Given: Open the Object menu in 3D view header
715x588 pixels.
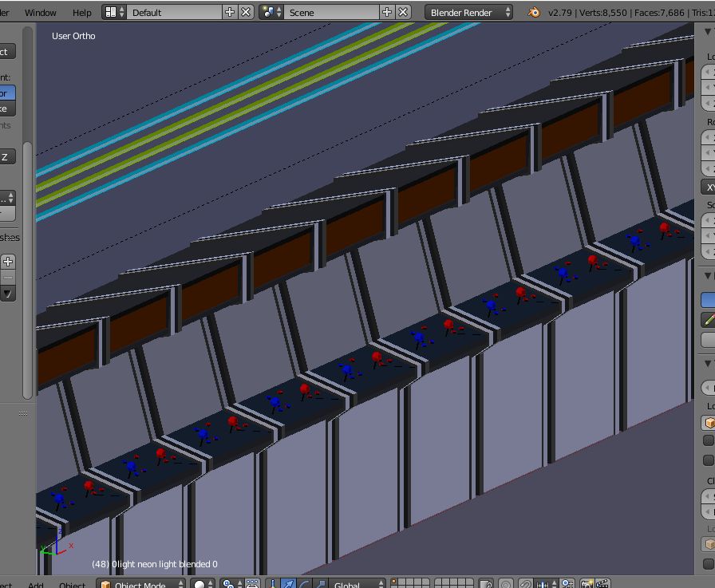Looking at the screenshot, I should click(x=72, y=584).
